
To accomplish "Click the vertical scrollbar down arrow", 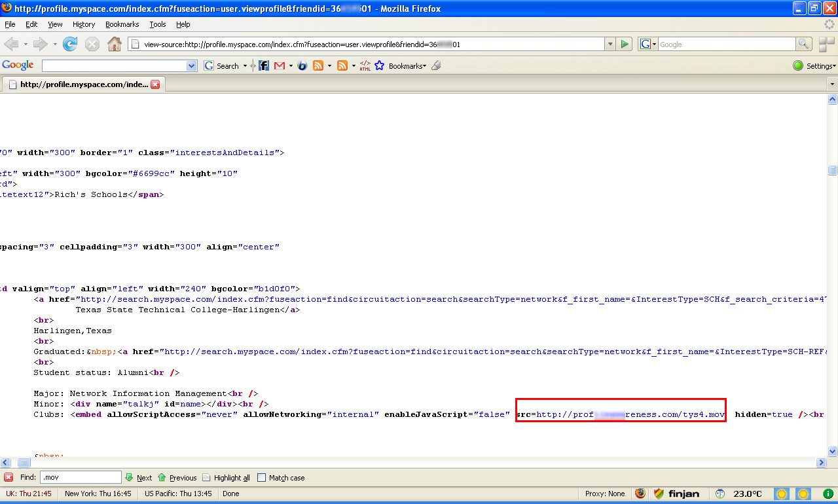I will (x=832, y=451).
